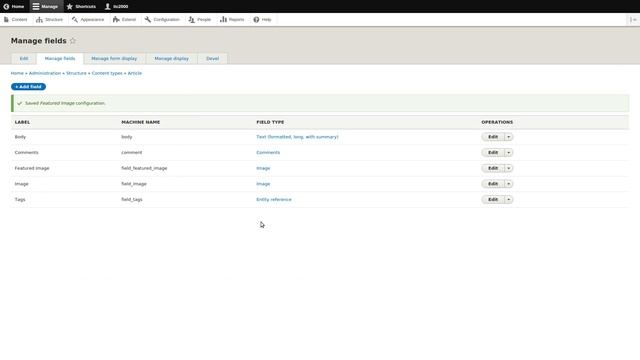Expand operations dropdown for Body row
640x360 pixels.
(509, 137)
